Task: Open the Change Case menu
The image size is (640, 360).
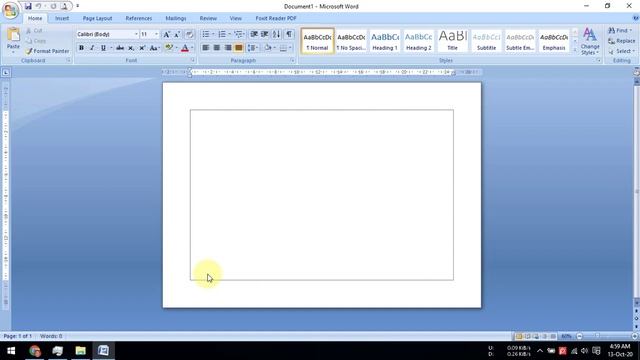Action: coord(154,48)
